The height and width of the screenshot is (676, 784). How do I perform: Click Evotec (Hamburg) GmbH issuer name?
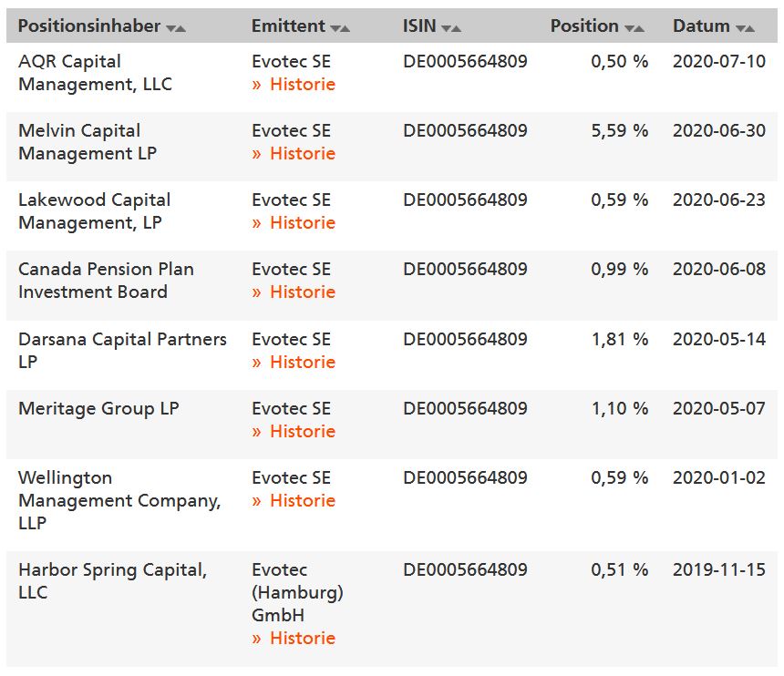297,593
